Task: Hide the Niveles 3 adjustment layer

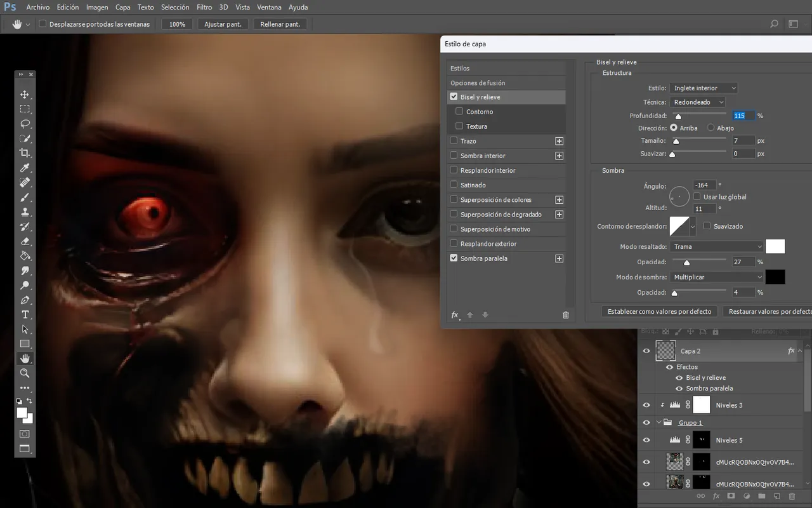Action: click(x=646, y=404)
